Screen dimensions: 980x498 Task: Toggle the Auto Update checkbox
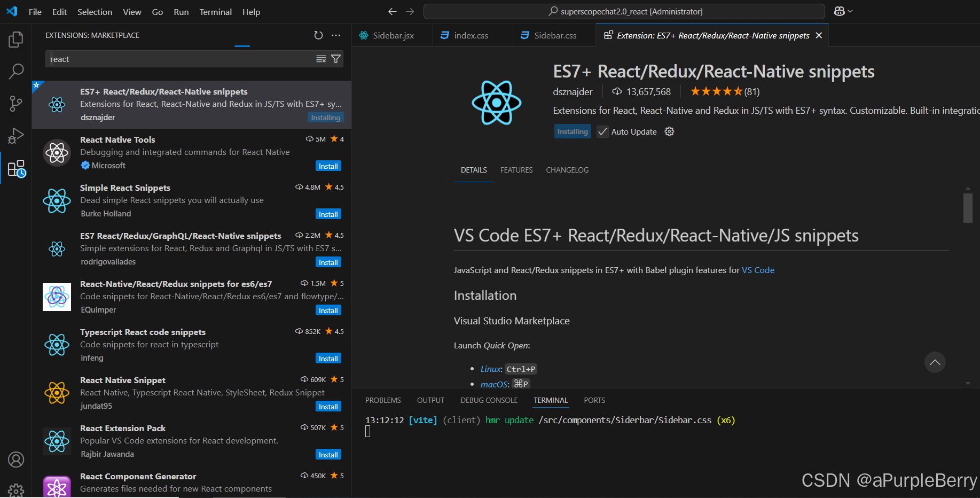602,131
